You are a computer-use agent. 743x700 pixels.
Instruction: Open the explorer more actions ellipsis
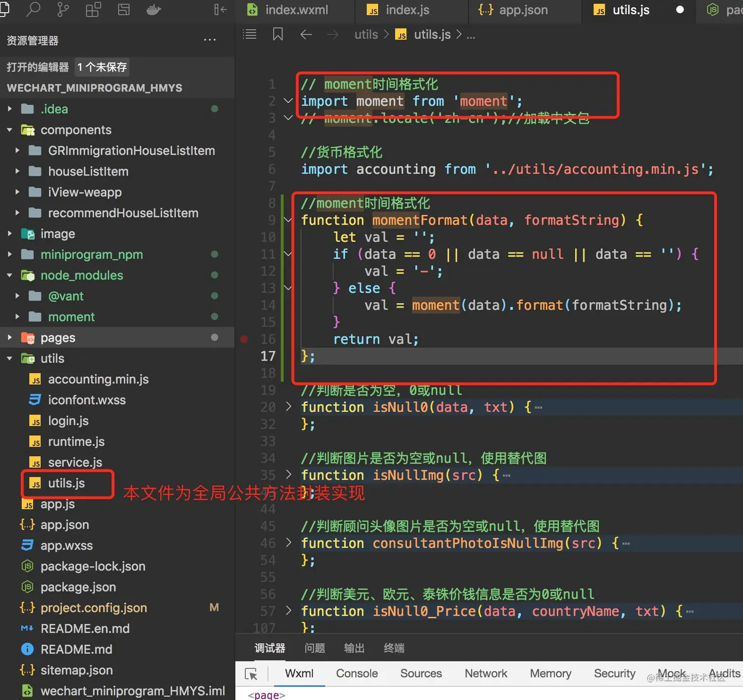coord(210,40)
